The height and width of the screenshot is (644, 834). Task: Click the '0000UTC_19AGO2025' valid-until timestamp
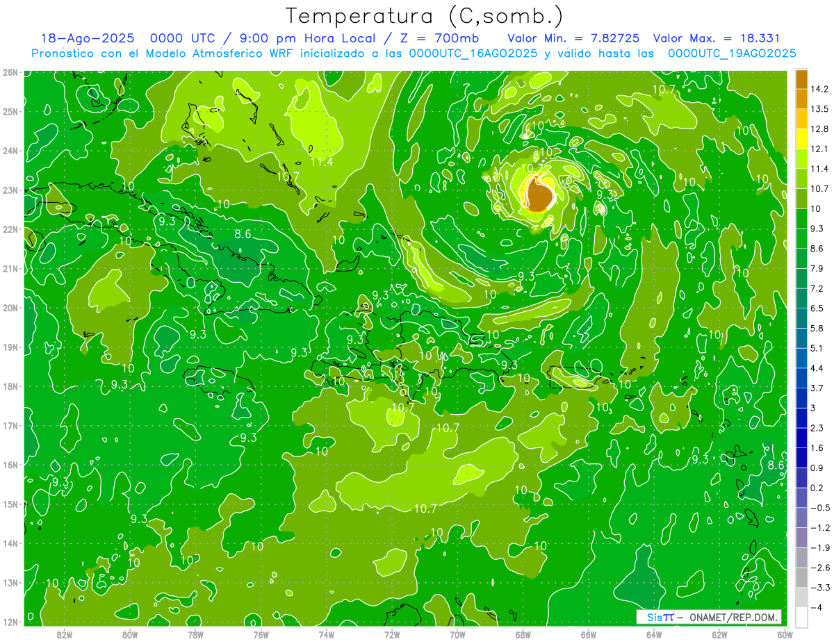pyautogui.click(x=732, y=53)
